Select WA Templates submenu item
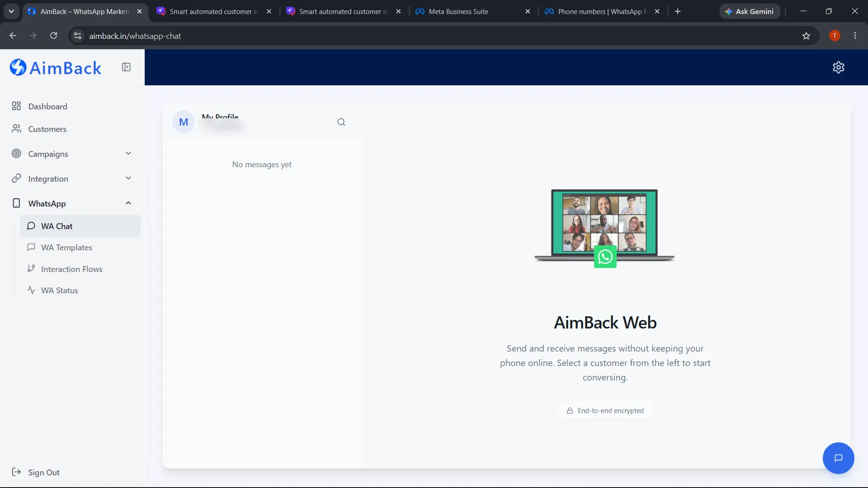The image size is (868, 488). 80,247
